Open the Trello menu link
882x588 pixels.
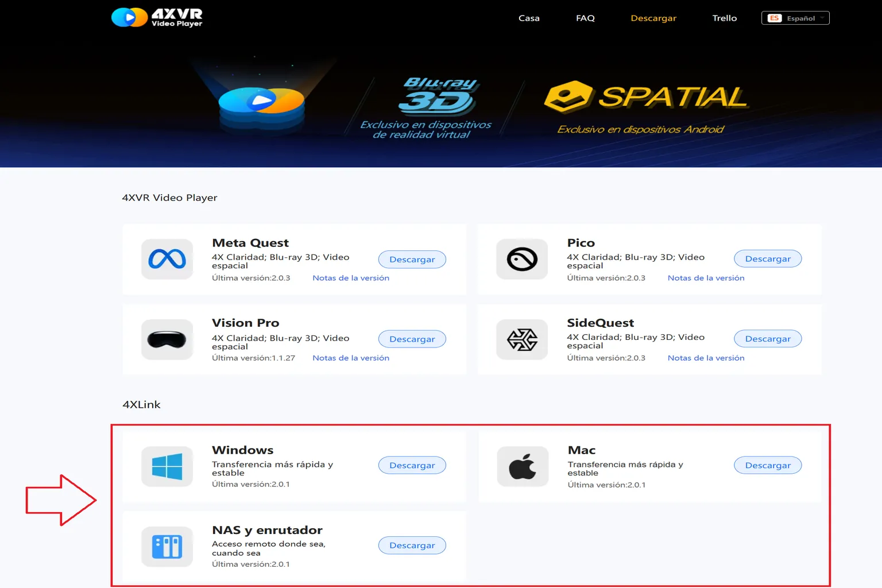click(725, 18)
